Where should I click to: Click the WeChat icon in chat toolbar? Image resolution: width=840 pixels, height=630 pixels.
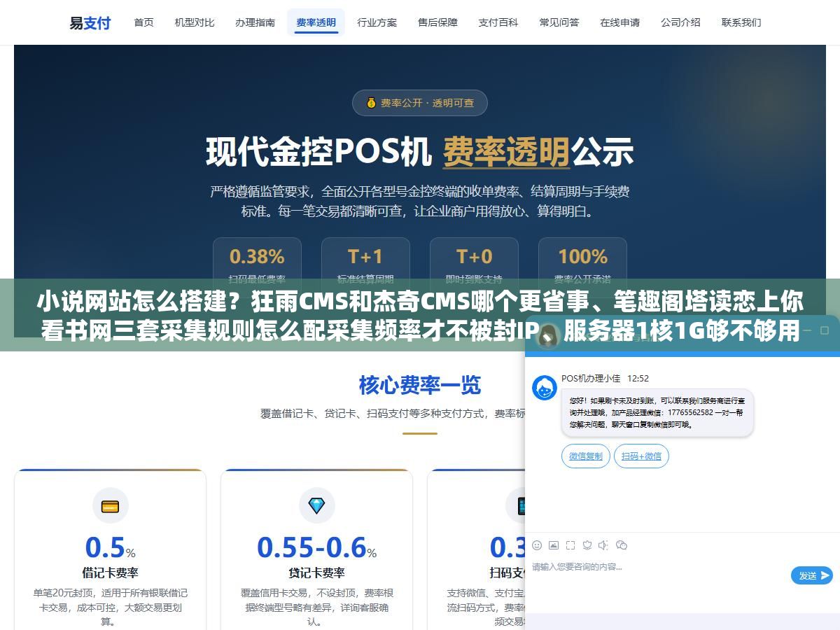pos(622,545)
